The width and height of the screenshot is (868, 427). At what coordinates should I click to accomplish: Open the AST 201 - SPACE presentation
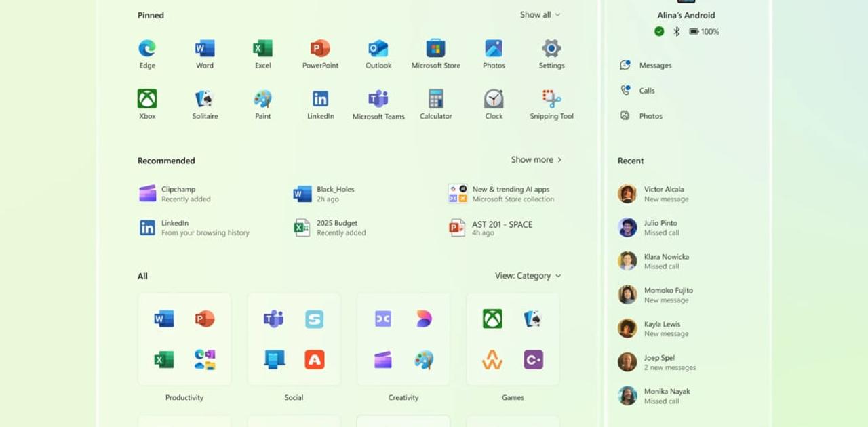click(490, 228)
